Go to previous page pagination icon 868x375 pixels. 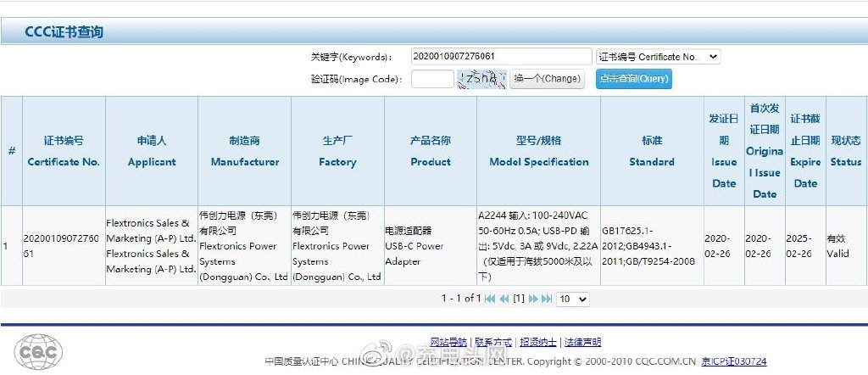coord(504,299)
